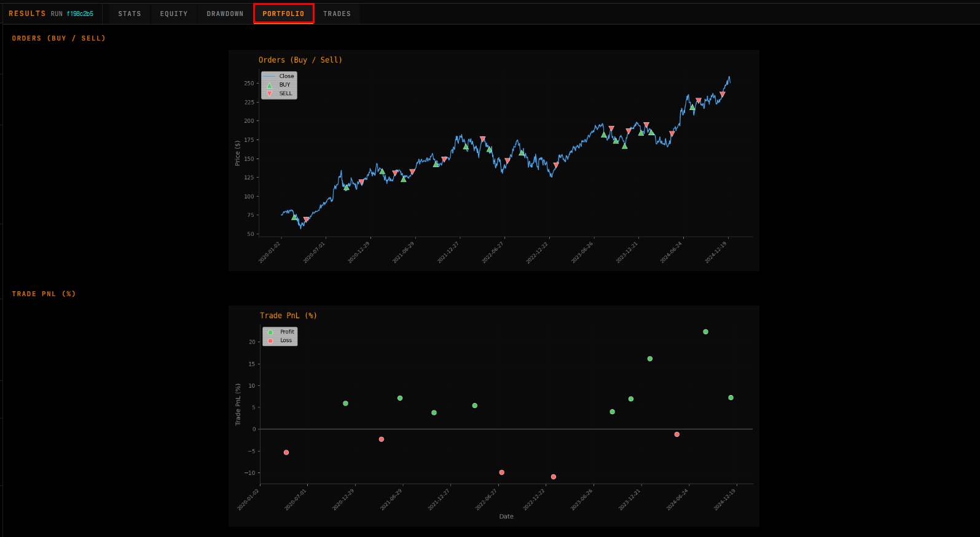Screen dimensions: 980x537
Task: Click the green BUY triangle in orders legend
Action: pos(269,85)
